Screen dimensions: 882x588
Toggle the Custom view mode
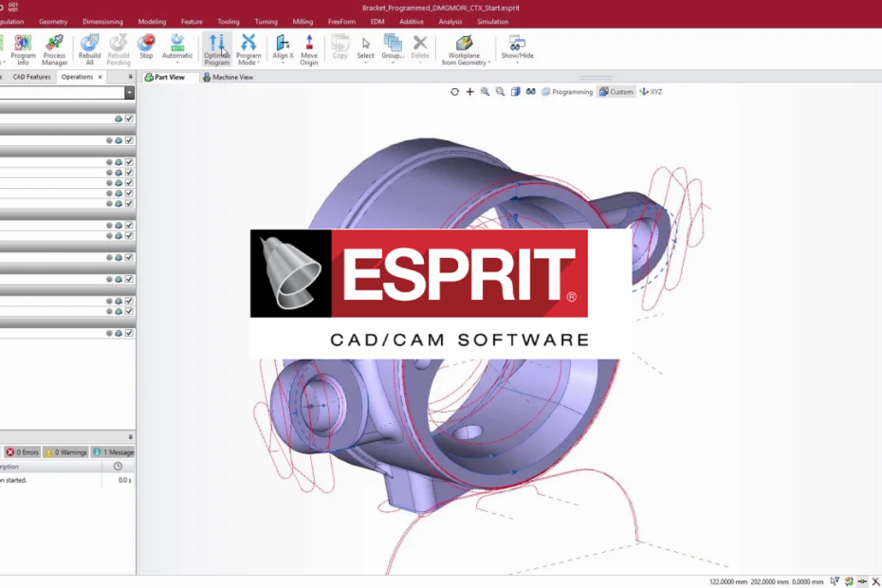[x=616, y=92]
